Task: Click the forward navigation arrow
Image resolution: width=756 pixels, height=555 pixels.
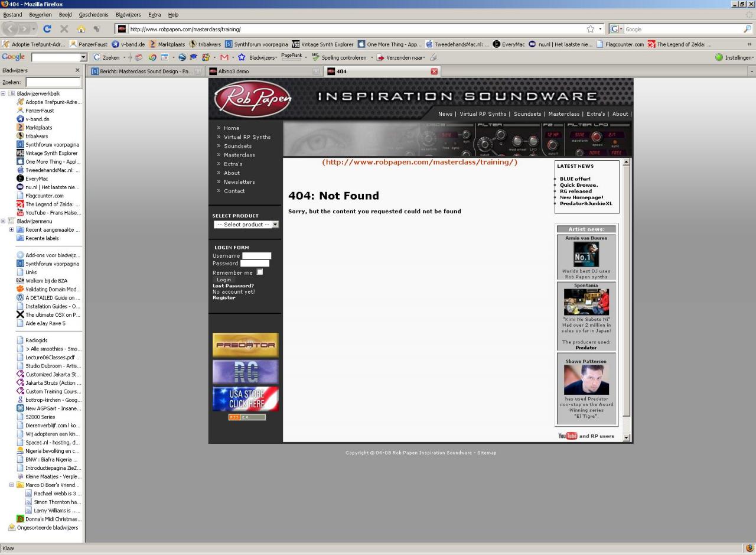Action: pos(24,29)
